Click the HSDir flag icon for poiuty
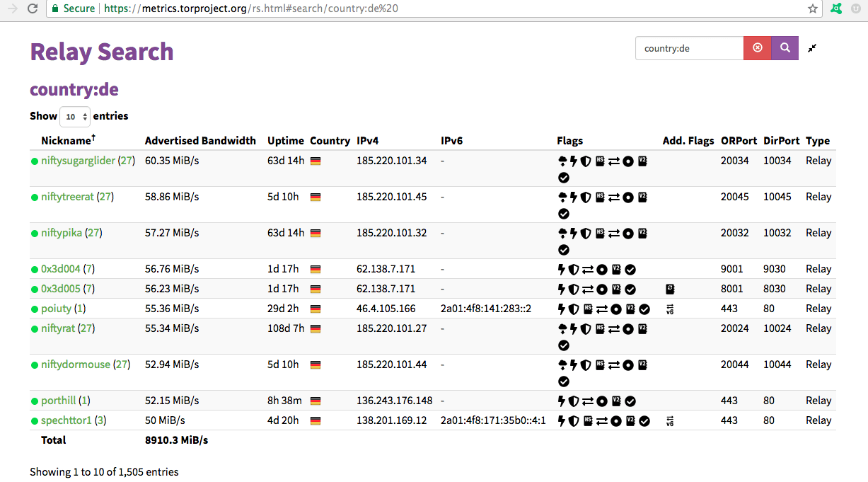Image resolution: width=868 pixels, height=482 pixels. (x=587, y=309)
